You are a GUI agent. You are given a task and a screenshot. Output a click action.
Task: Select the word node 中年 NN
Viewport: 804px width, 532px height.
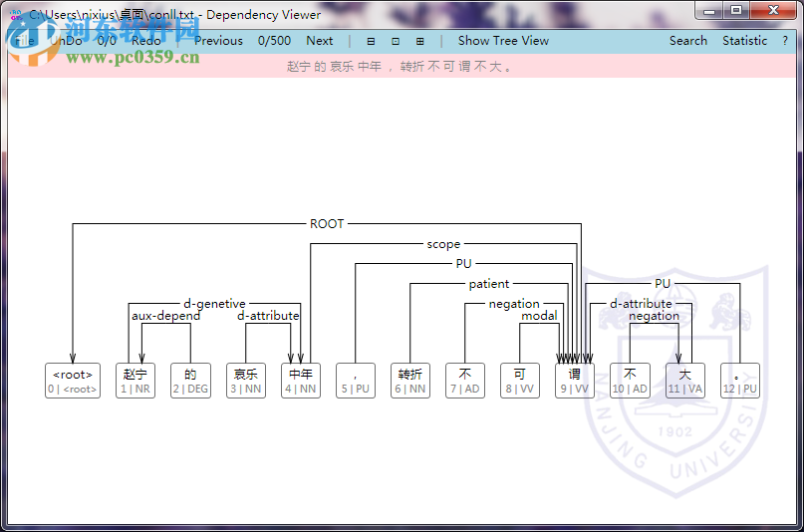[301, 381]
